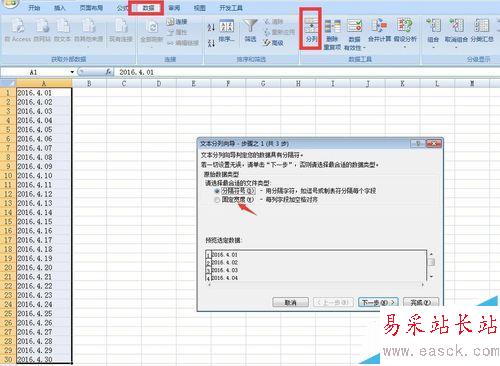Open the Page Layout (页面布局) tab
Screen dimensions: 500x366
[x=91, y=7]
